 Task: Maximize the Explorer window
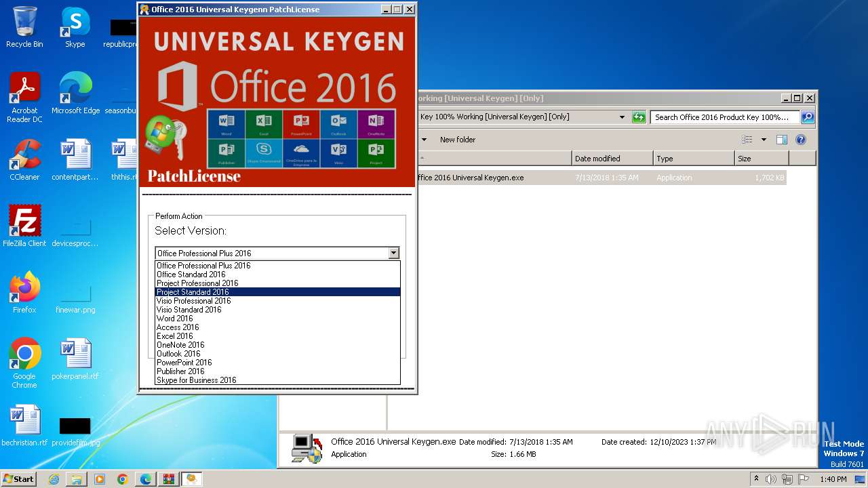tap(797, 98)
